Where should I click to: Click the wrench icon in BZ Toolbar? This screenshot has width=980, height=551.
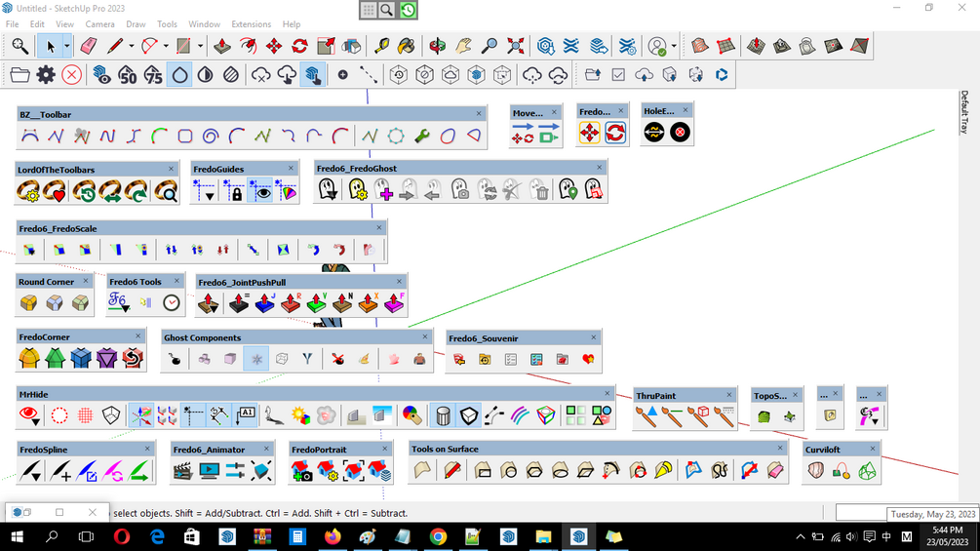pyautogui.click(x=422, y=136)
